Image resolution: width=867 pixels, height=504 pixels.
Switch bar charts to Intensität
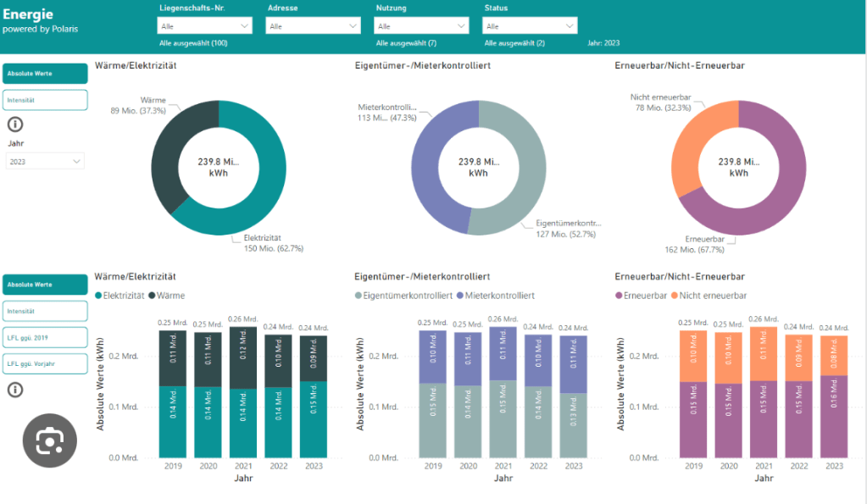click(45, 311)
